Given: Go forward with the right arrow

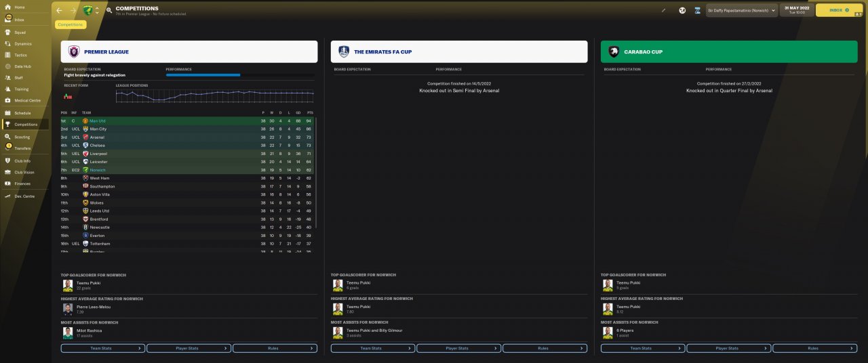Looking at the screenshot, I should 73,11.
